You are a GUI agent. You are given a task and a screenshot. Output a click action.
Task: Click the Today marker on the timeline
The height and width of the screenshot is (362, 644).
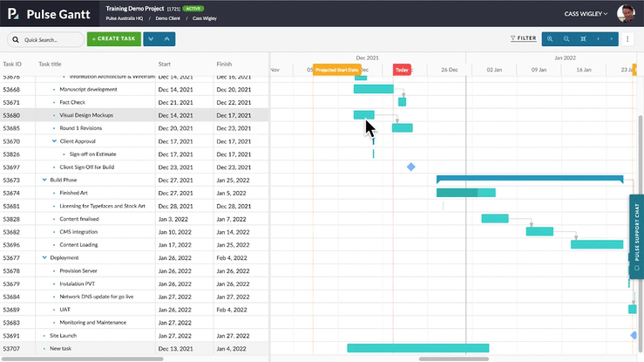[x=402, y=70]
